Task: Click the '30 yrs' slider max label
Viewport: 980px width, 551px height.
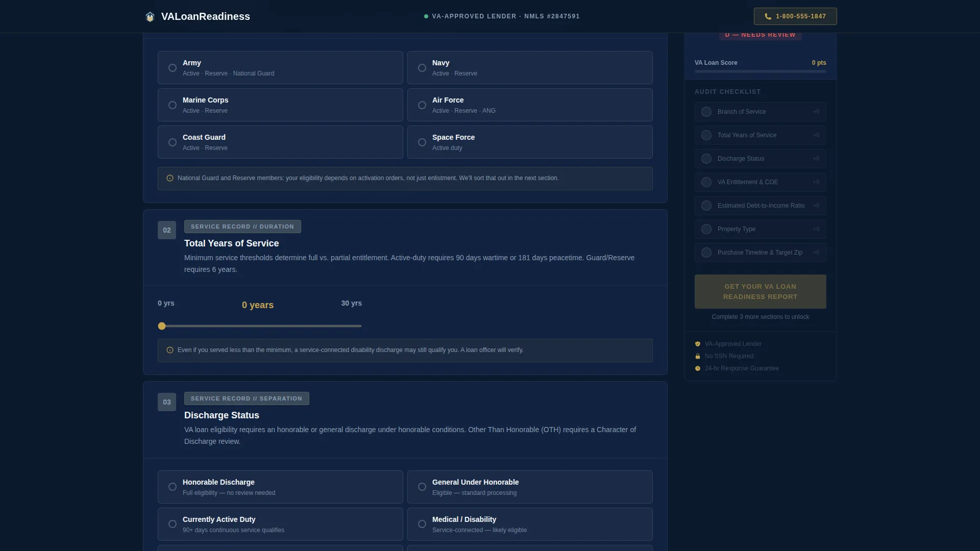Action: coord(351,304)
